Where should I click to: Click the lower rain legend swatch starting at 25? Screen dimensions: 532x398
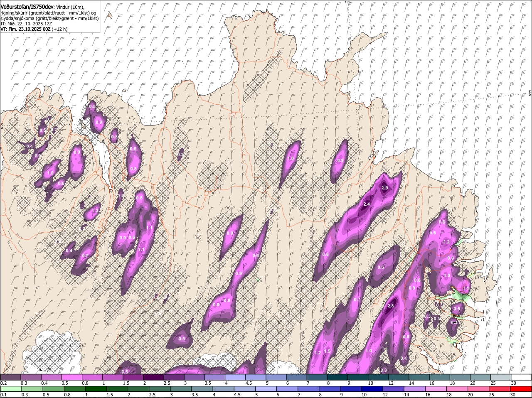click(x=500, y=389)
